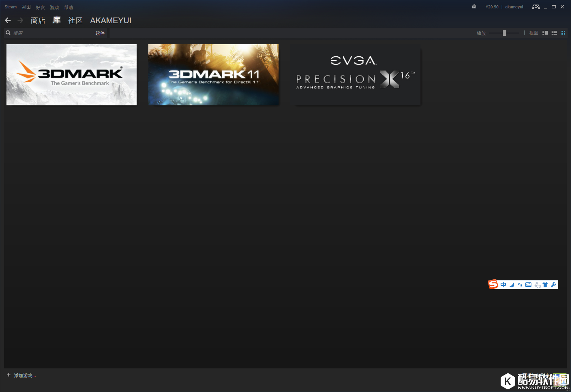The height and width of the screenshot is (392, 571).
Task: Open the soft keyboard icon on IME bar
Action: [528, 285]
